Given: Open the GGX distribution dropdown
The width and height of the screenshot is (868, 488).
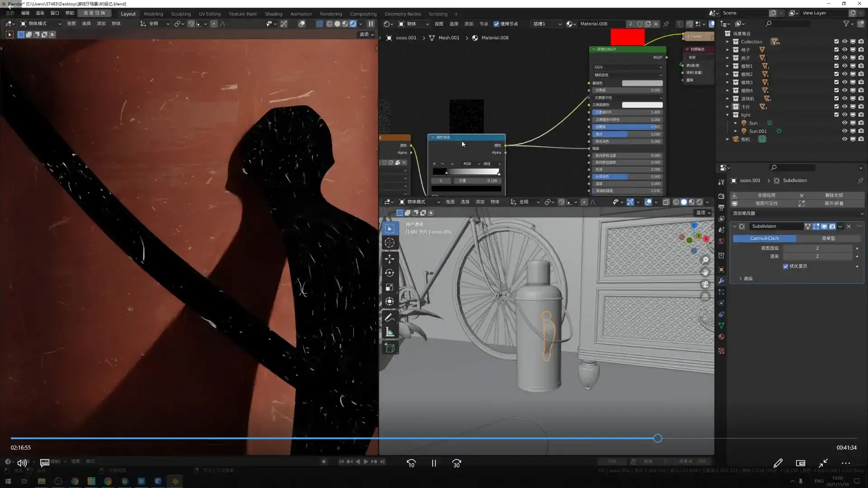Looking at the screenshot, I should point(627,67).
